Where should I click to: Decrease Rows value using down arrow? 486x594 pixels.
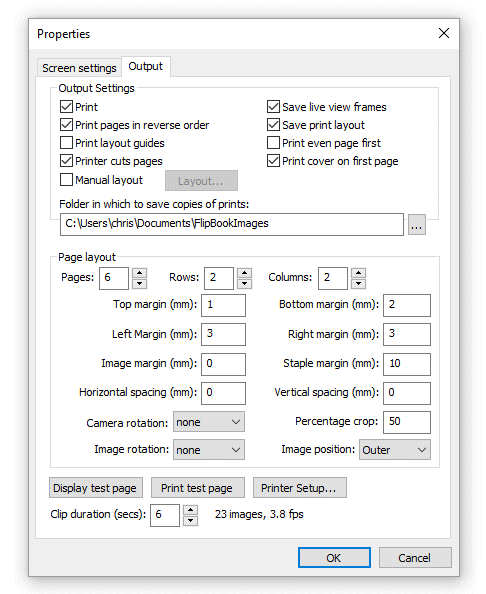point(245,283)
